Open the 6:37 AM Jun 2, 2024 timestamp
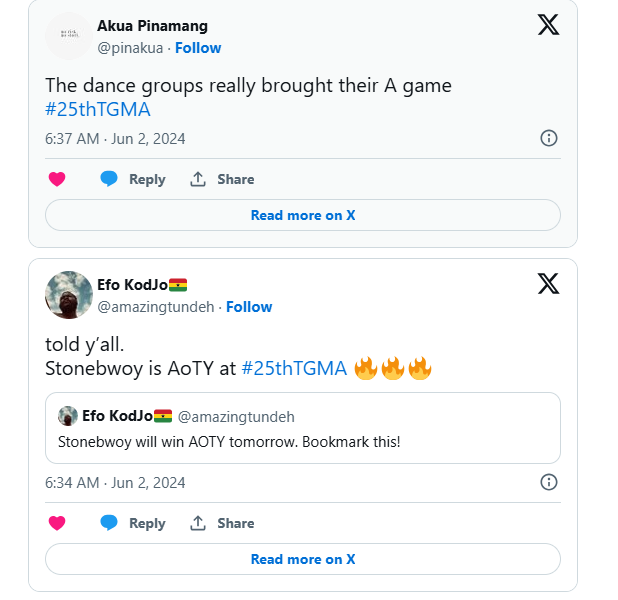 tap(115, 139)
